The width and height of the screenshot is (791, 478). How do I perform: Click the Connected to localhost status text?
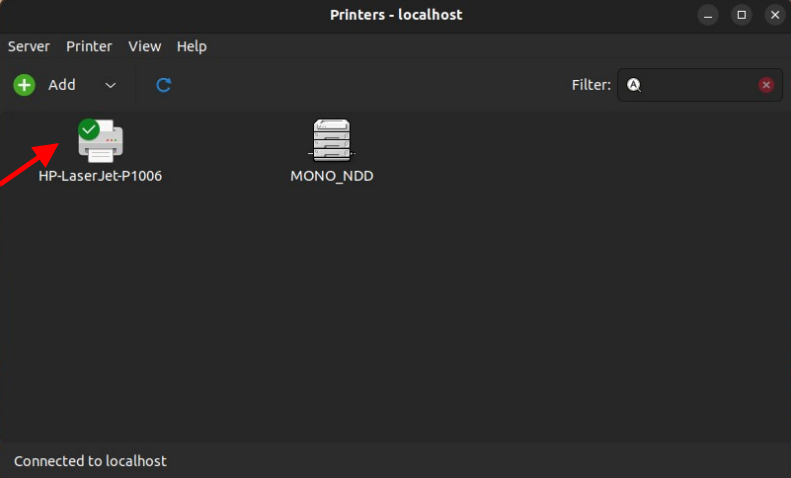click(x=90, y=461)
